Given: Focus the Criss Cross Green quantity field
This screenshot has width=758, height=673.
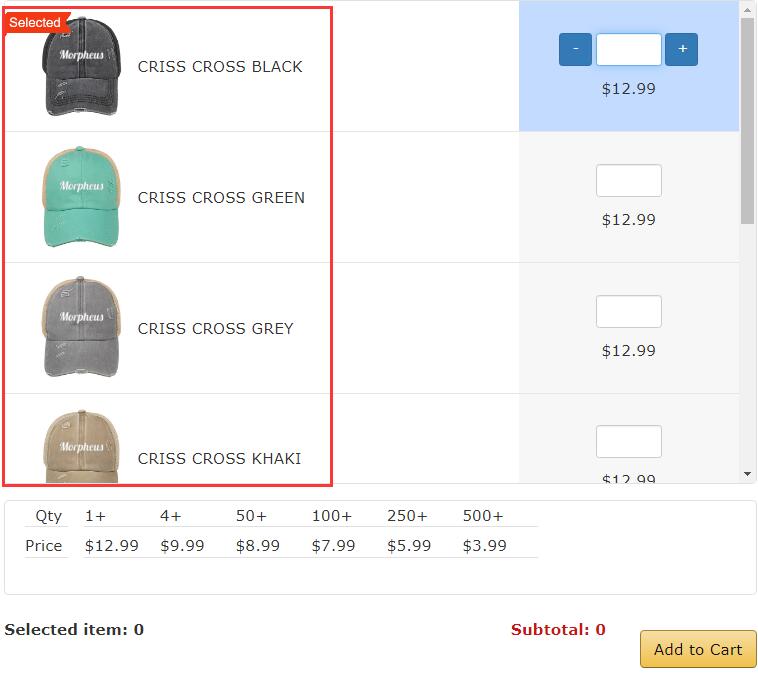Looking at the screenshot, I should [x=628, y=180].
